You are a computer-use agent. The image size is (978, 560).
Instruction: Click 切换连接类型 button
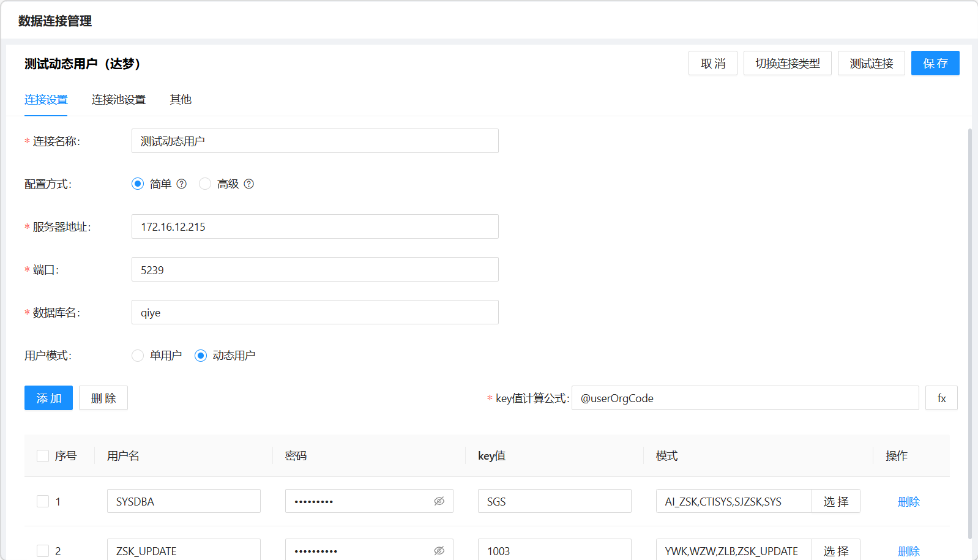[787, 63]
